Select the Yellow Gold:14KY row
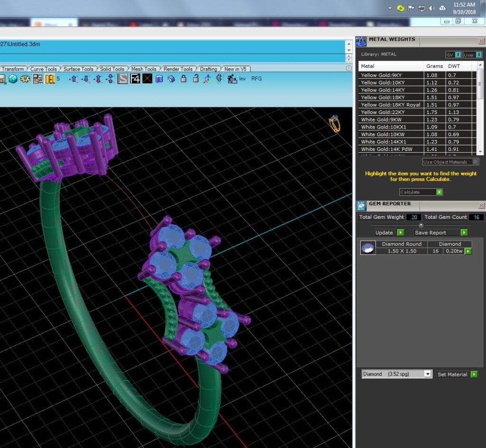 click(416, 90)
